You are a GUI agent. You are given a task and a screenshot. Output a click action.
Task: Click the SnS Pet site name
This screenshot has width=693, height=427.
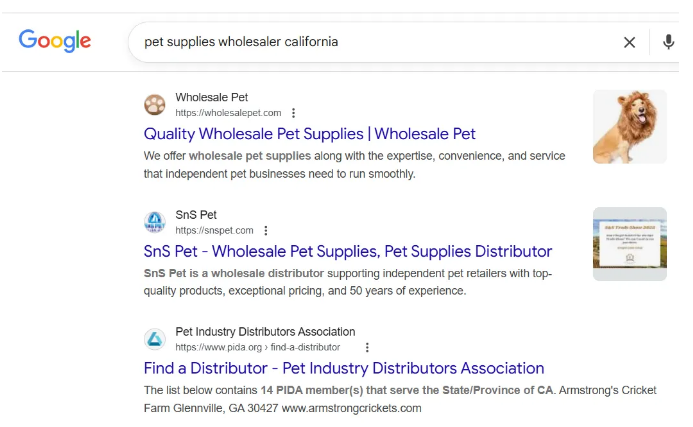point(196,214)
